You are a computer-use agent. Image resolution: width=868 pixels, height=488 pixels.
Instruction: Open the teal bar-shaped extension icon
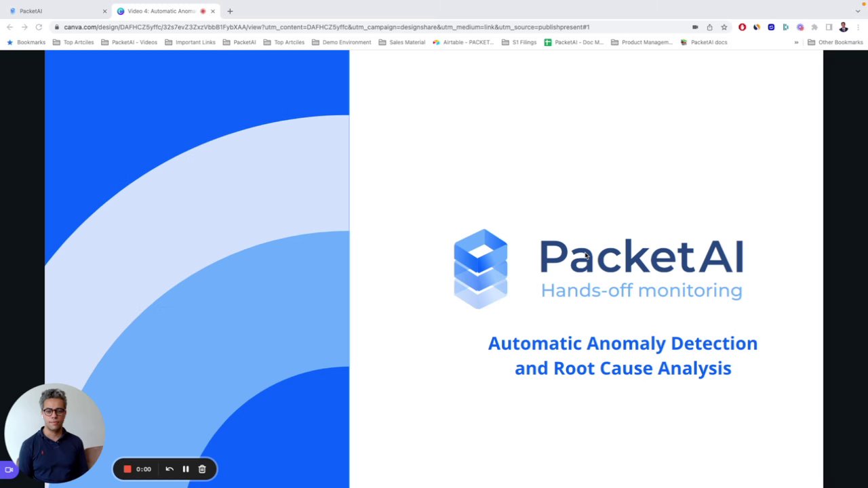coord(785,27)
